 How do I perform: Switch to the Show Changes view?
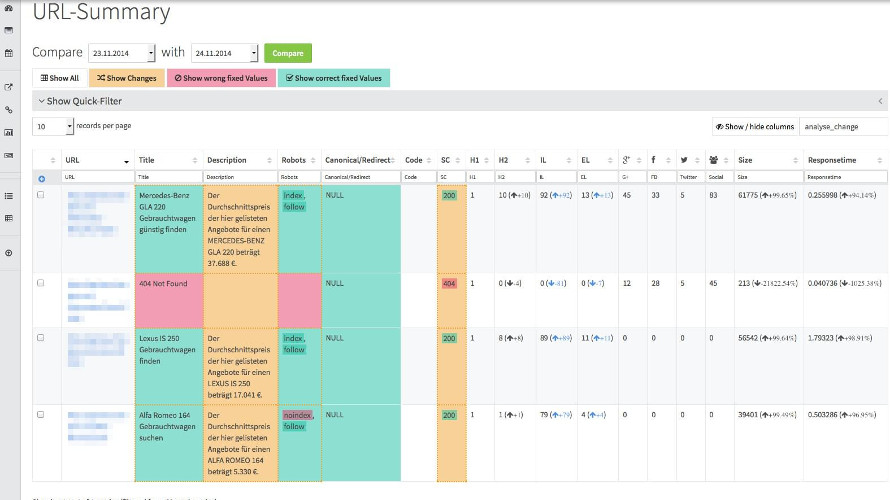coord(127,78)
